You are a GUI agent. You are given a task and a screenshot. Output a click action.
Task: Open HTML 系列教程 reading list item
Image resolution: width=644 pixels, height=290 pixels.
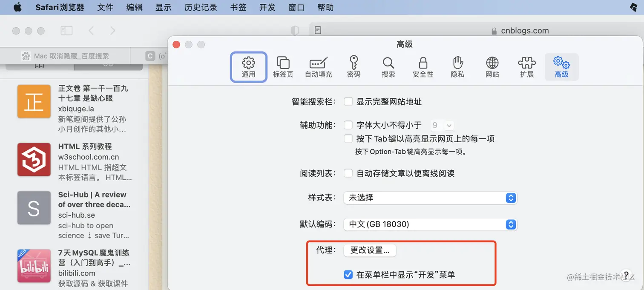pos(74,161)
